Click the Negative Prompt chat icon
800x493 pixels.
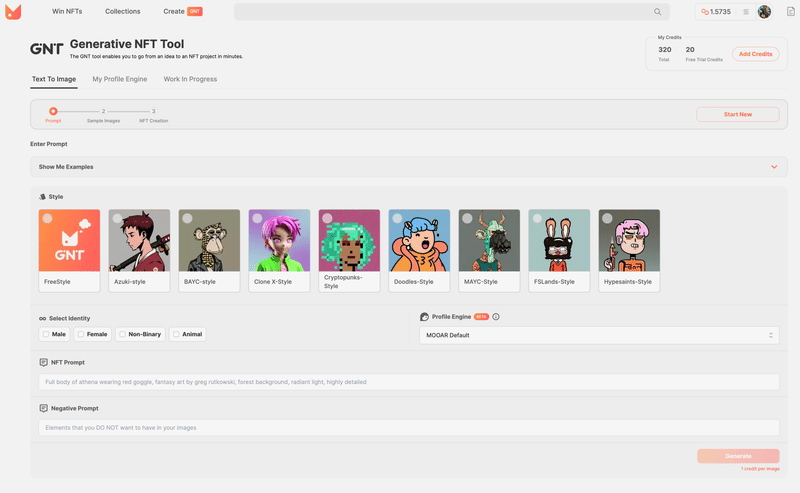click(x=43, y=408)
